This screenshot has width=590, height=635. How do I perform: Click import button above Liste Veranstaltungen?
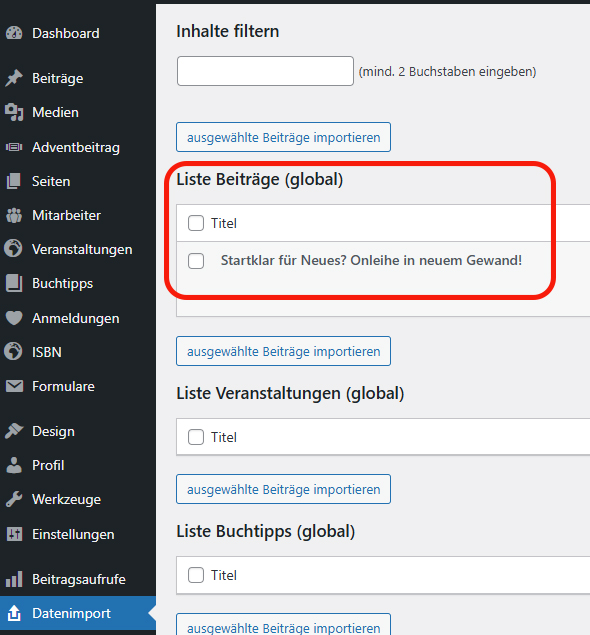[283, 351]
